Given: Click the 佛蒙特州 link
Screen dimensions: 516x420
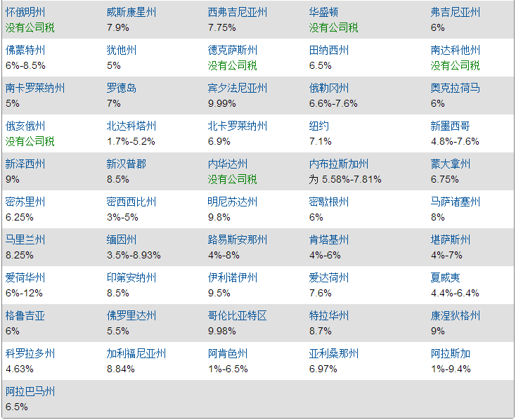Looking at the screenshot, I should (25, 50).
